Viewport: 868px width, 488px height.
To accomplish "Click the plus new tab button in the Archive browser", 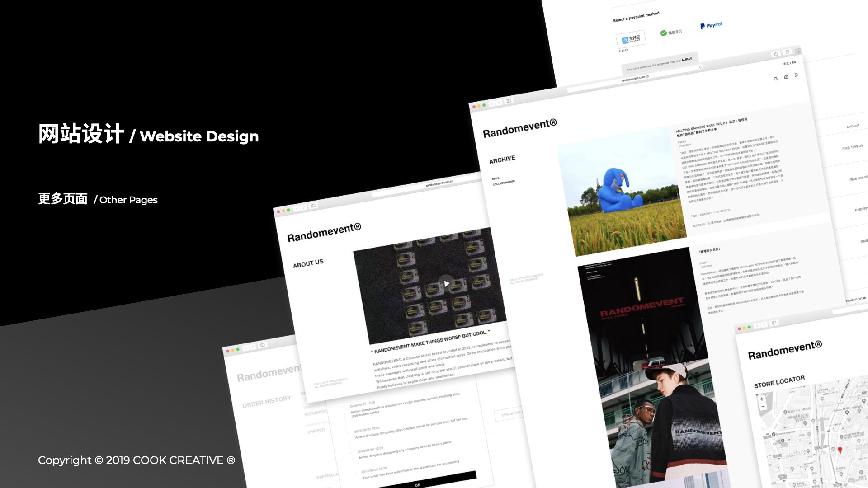I will pyautogui.click(x=798, y=51).
